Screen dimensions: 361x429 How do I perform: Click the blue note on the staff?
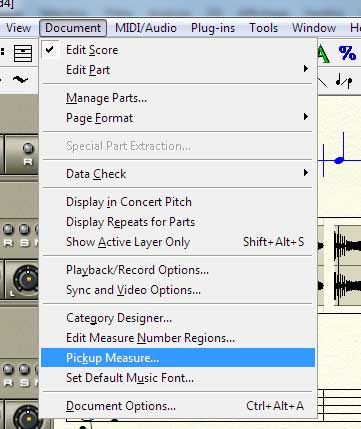click(339, 160)
